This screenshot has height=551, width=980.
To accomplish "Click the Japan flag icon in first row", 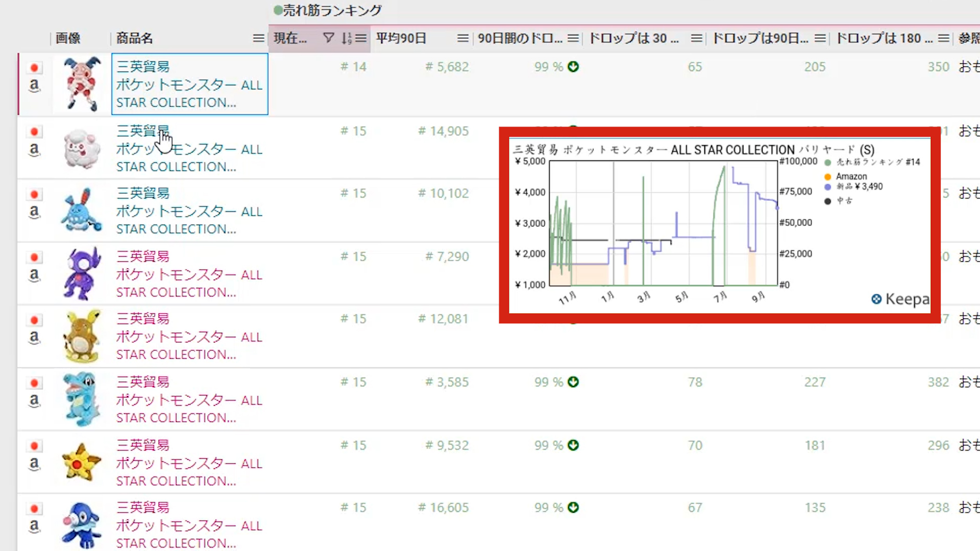I will (x=34, y=67).
